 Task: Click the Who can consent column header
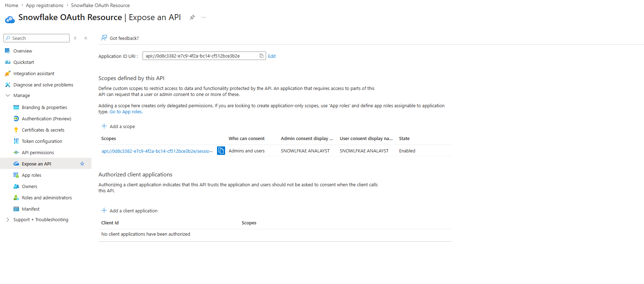(247, 138)
